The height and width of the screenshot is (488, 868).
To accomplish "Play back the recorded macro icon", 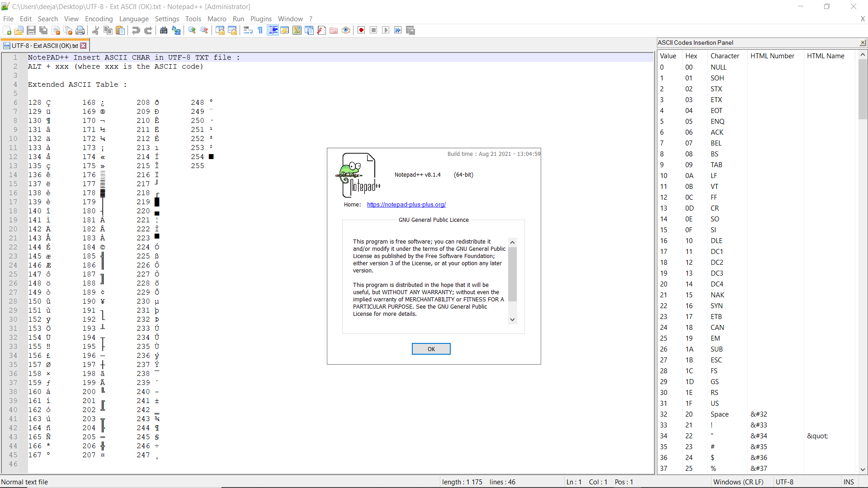I will [386, 30].
